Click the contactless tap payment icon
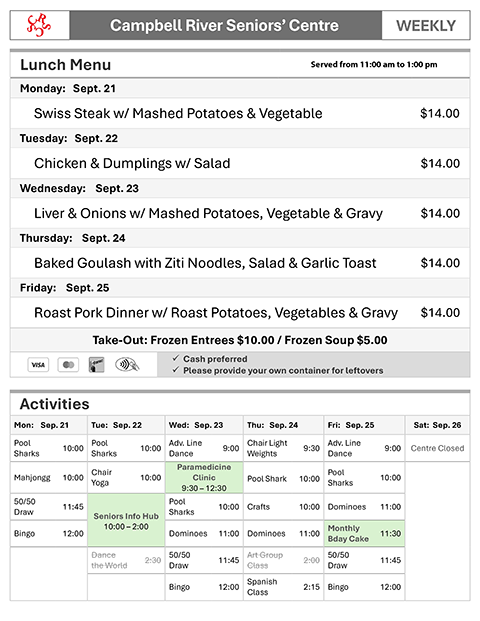 point(127,364)
